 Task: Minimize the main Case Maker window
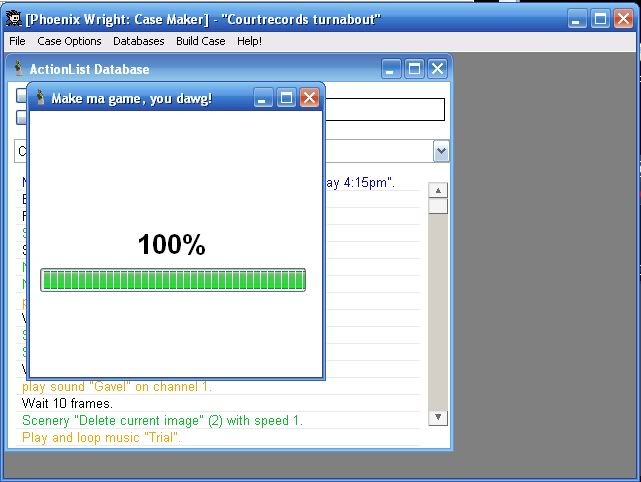point(577,19)
